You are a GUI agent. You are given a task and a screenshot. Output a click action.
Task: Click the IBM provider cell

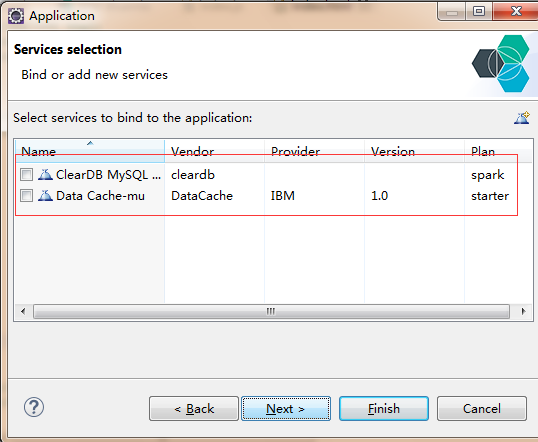[x=283, y=196]
